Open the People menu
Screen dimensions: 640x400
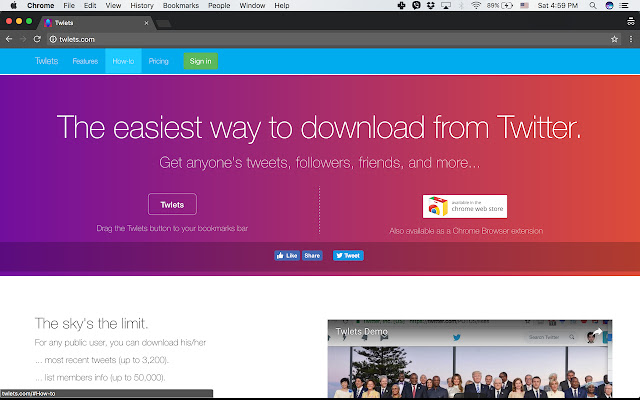pos(219,5)
